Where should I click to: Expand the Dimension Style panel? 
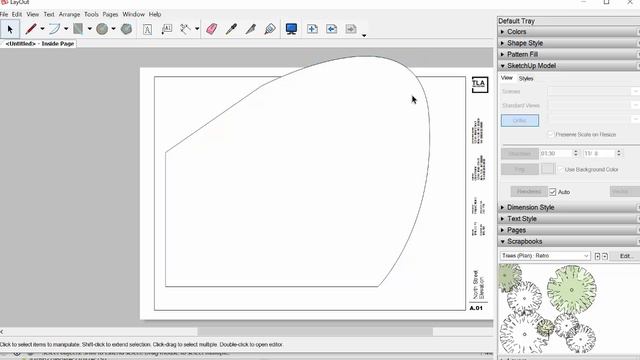(x=569, y=207)
